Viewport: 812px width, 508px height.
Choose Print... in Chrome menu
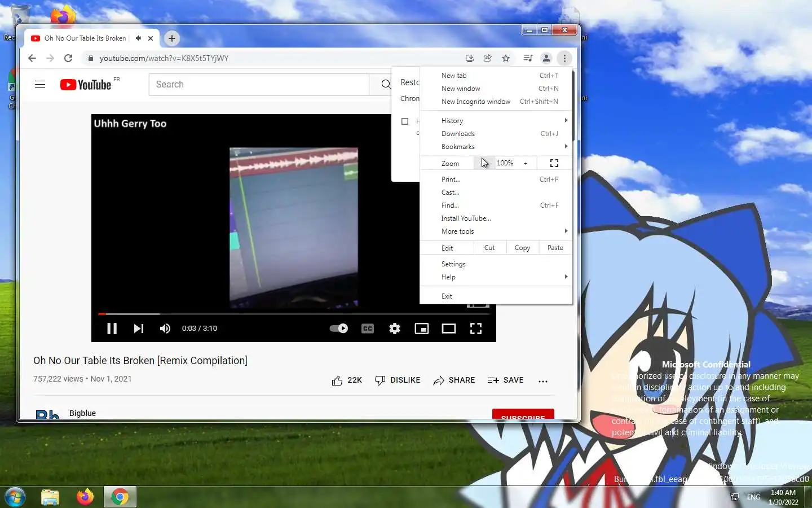(x=496, y=179)
